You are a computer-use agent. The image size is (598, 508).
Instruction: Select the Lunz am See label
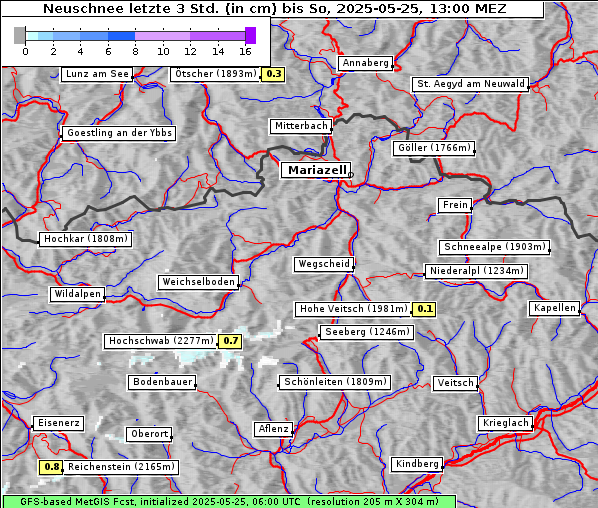pyautogui.click(x=97, y=74)
